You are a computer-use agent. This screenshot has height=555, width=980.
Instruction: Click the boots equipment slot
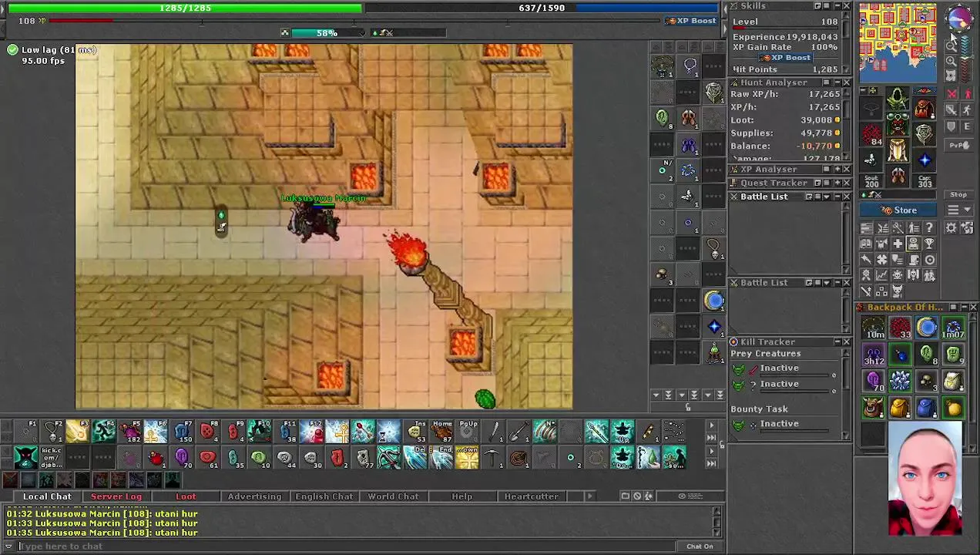[898, 176]
